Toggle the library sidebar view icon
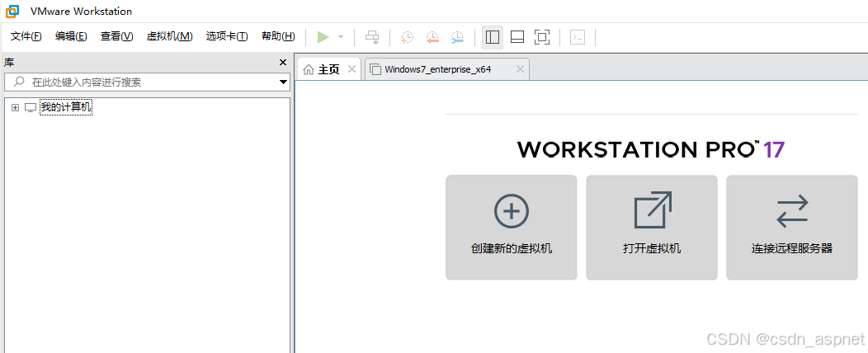The height and width of the screenshot is (353, 868). point(492,37)
